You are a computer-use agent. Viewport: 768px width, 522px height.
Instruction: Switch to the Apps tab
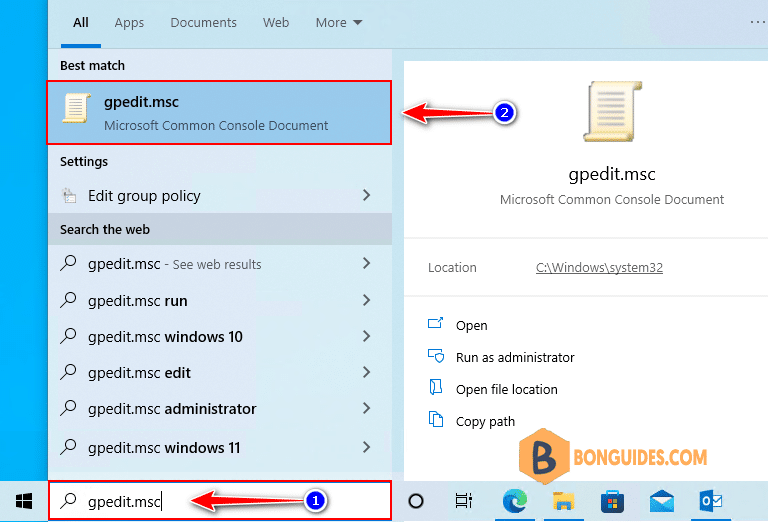pos(129,23)
